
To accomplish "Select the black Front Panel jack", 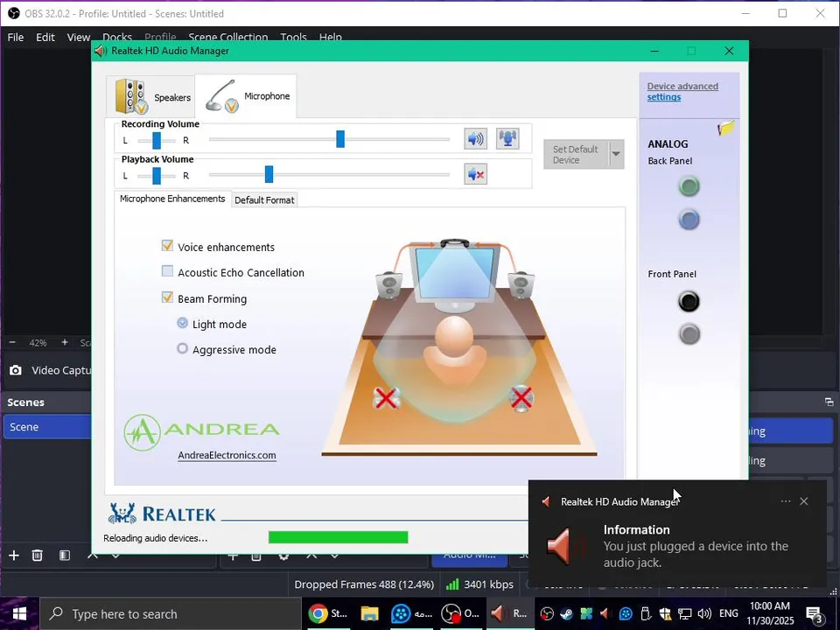I will tap(689, 301).
